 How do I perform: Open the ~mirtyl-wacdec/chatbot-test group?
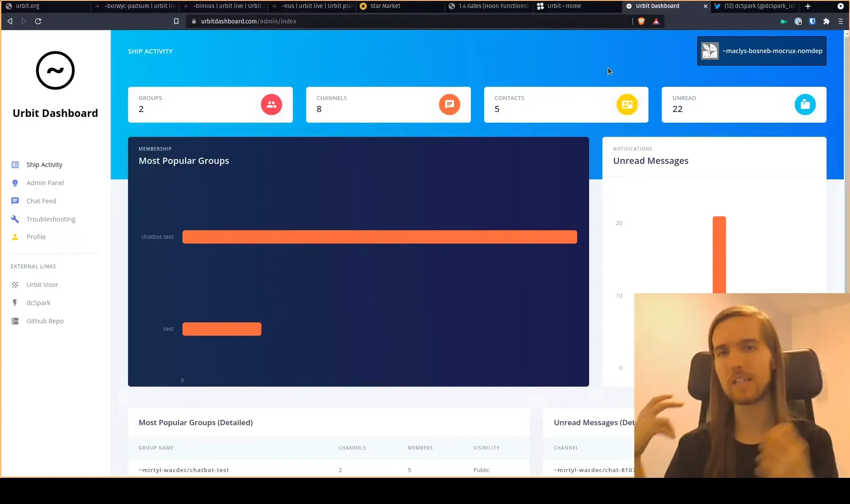click(x=183, y=470)
